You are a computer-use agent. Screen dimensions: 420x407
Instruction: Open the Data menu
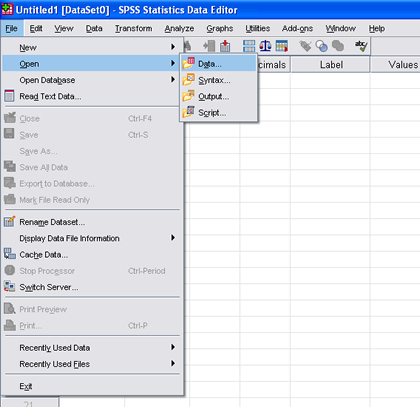point(94,29)
